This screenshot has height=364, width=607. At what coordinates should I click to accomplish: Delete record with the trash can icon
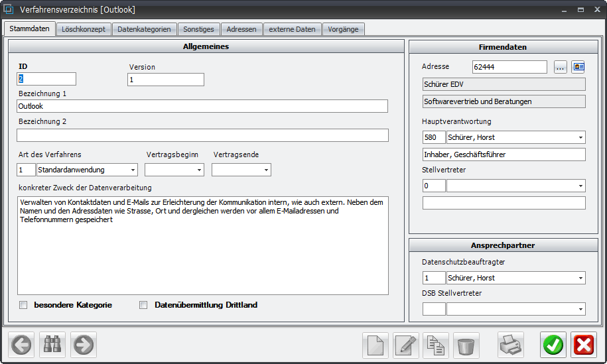pyautogui.click(x=466, y=345)
